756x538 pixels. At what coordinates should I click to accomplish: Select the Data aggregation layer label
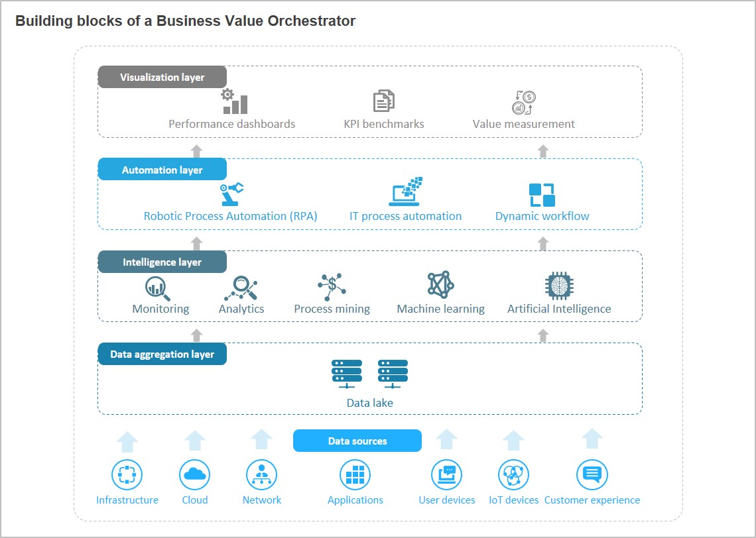162,354
